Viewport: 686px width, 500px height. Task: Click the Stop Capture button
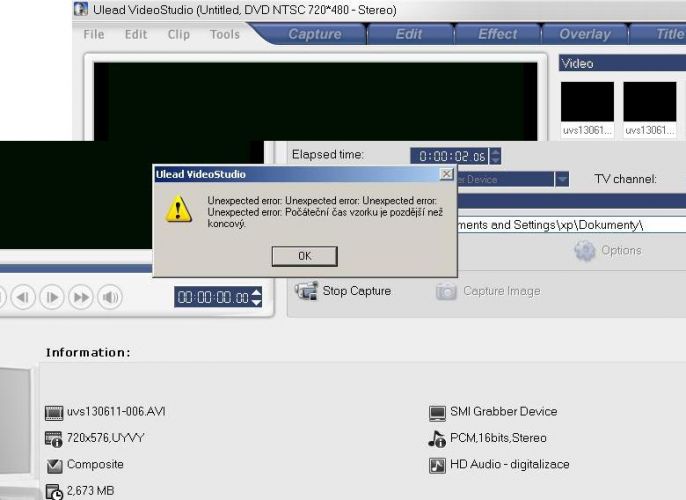coord(343,291)
